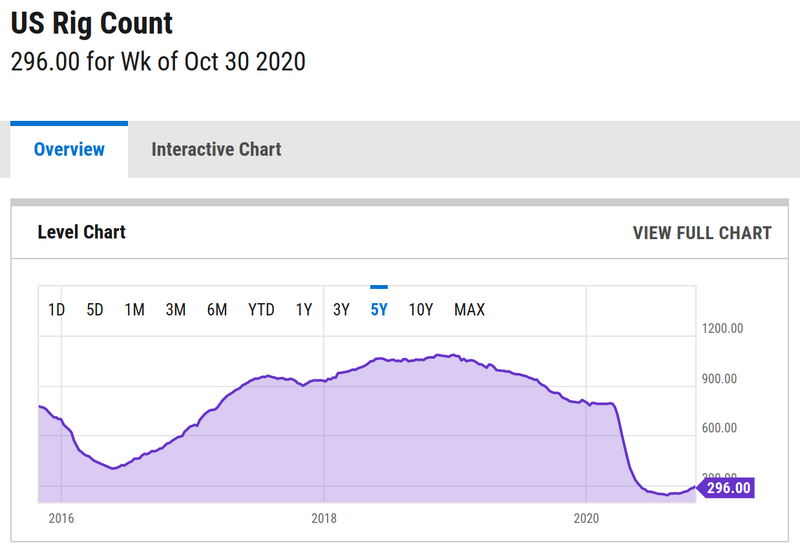Switch chart to YTD range

[261, 310]
